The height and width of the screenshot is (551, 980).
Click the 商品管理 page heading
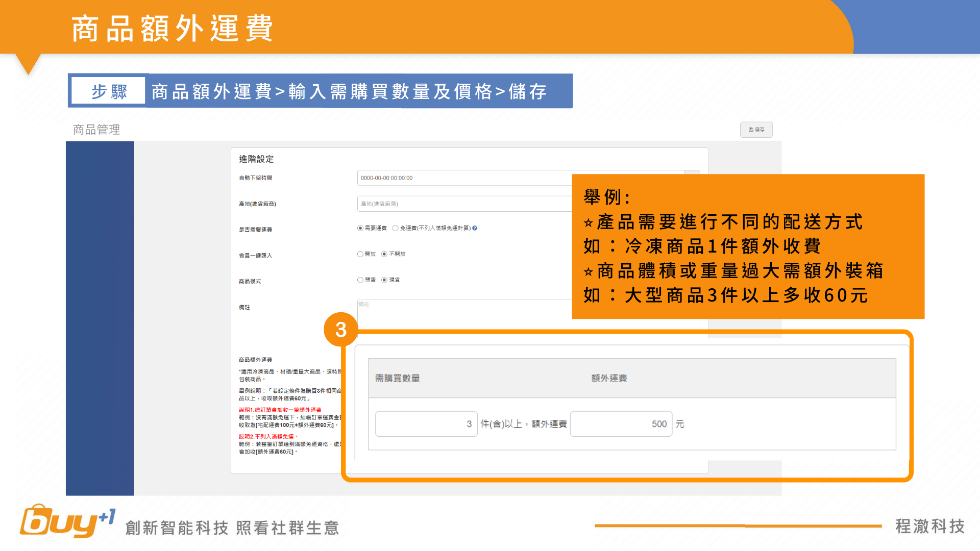point(96,130)
